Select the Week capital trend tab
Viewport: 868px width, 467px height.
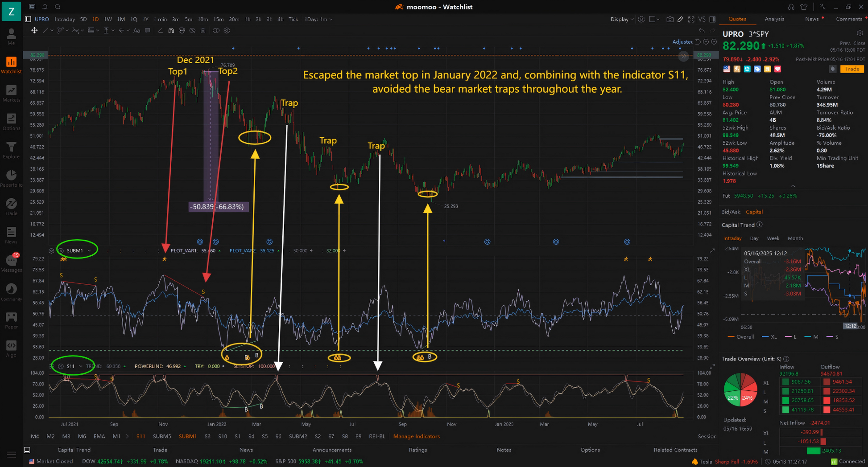coord(773,238)
